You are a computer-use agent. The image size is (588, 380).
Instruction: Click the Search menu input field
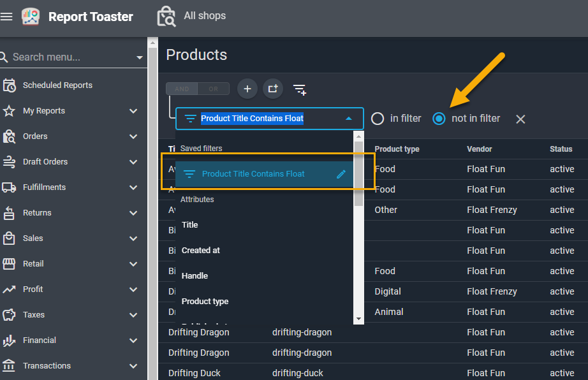point(70,57)
